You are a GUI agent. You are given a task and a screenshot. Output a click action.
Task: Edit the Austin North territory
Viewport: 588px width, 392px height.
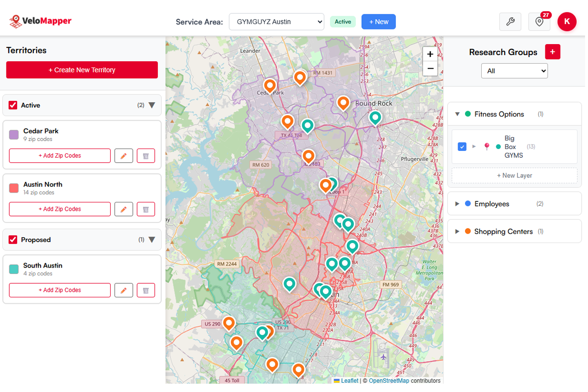click(123, 209)
